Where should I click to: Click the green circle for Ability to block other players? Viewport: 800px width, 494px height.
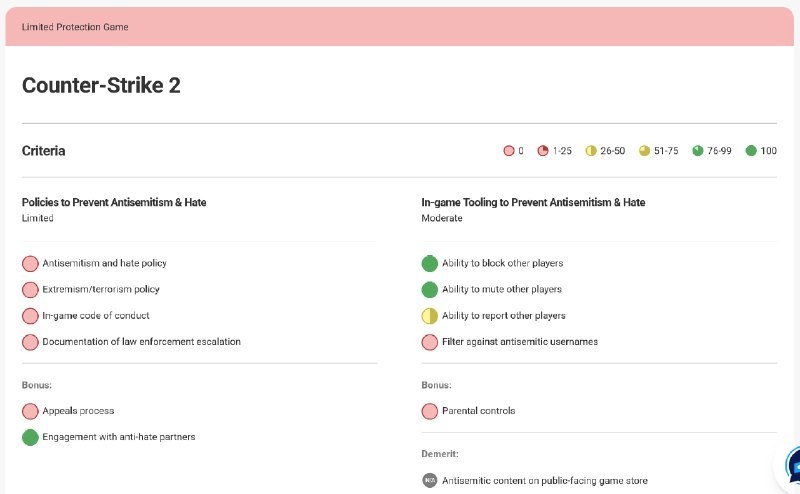430,263
